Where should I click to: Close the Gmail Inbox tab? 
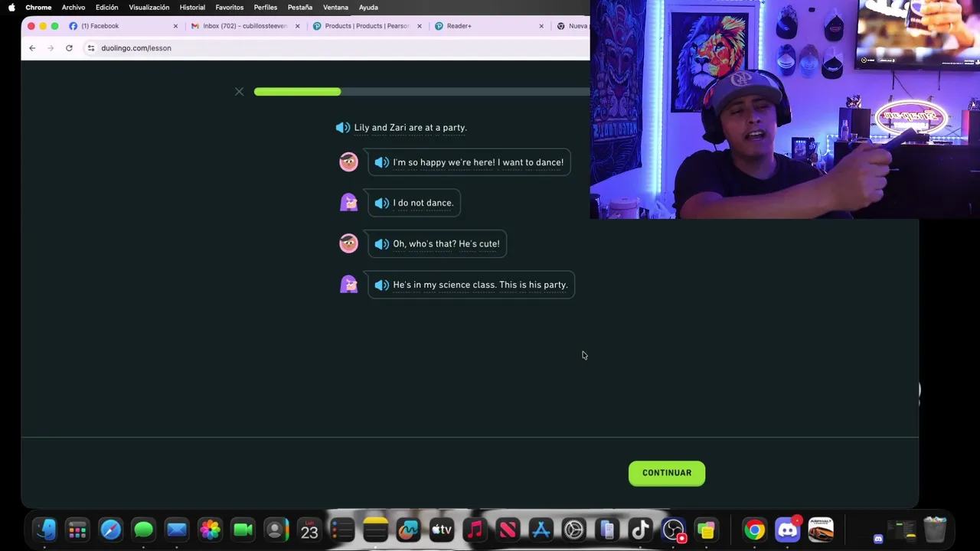coord(297,26)
